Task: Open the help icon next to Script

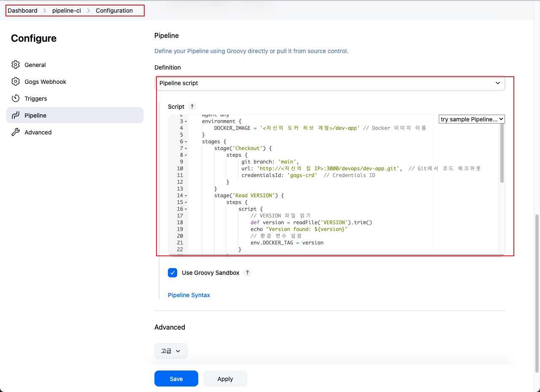Action: (192, 107)
